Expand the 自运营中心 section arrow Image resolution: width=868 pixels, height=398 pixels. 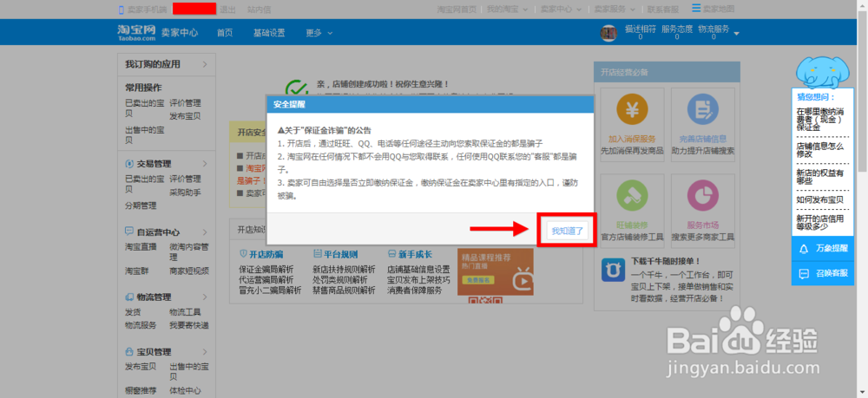point(205,232)
